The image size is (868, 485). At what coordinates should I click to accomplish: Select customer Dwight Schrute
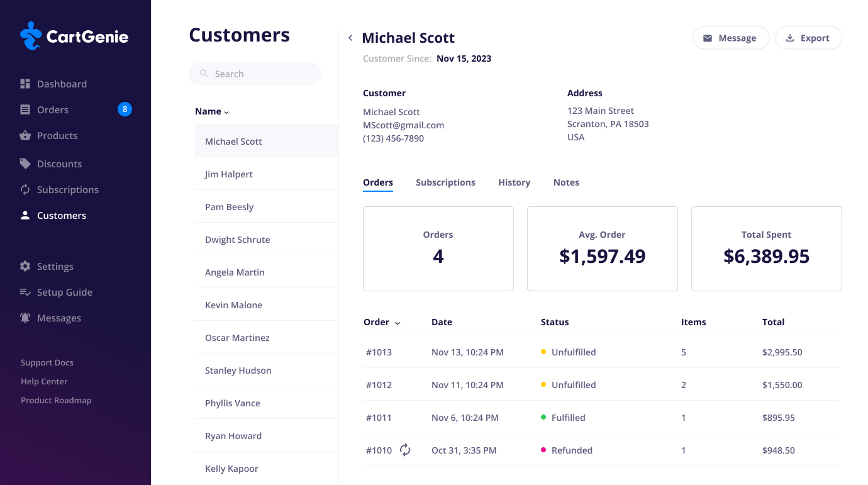pyautogui.click(x=267, y=240)
